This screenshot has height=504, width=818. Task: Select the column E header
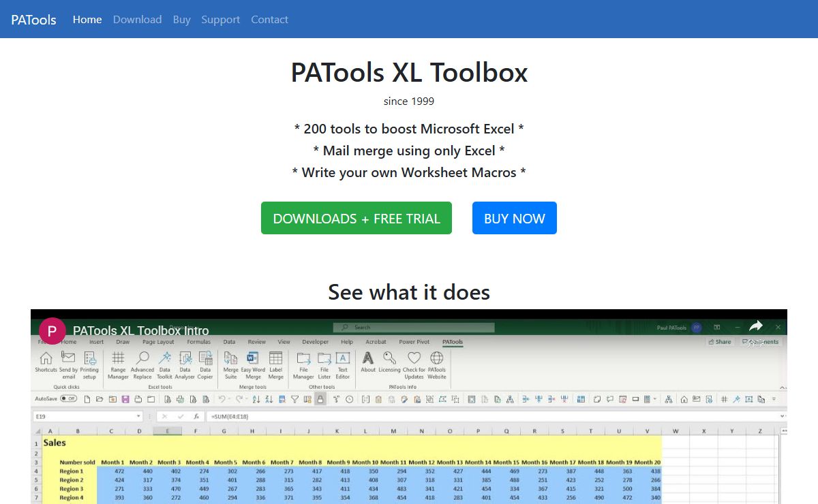tap(167, 431)
